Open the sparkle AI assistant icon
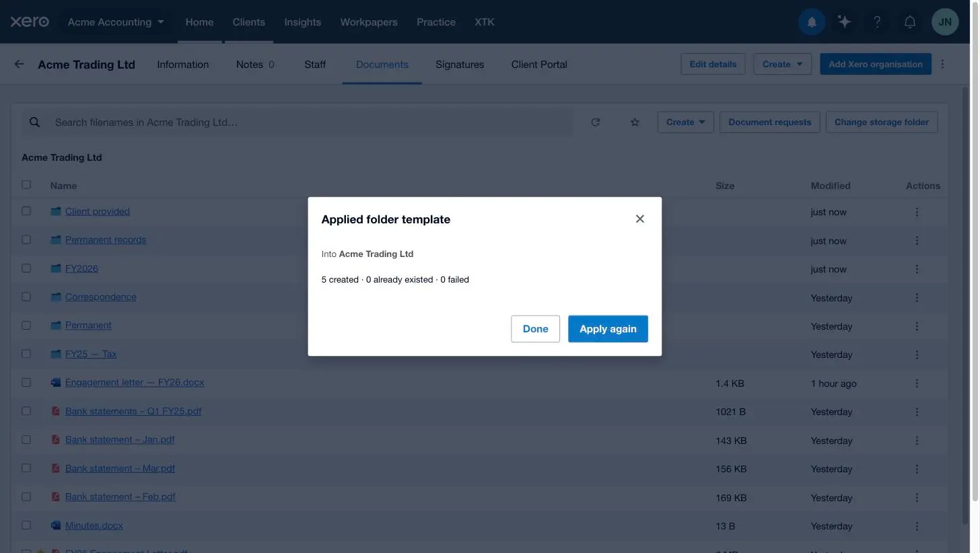The image size is (980, 553). click(x=844, y=22)
